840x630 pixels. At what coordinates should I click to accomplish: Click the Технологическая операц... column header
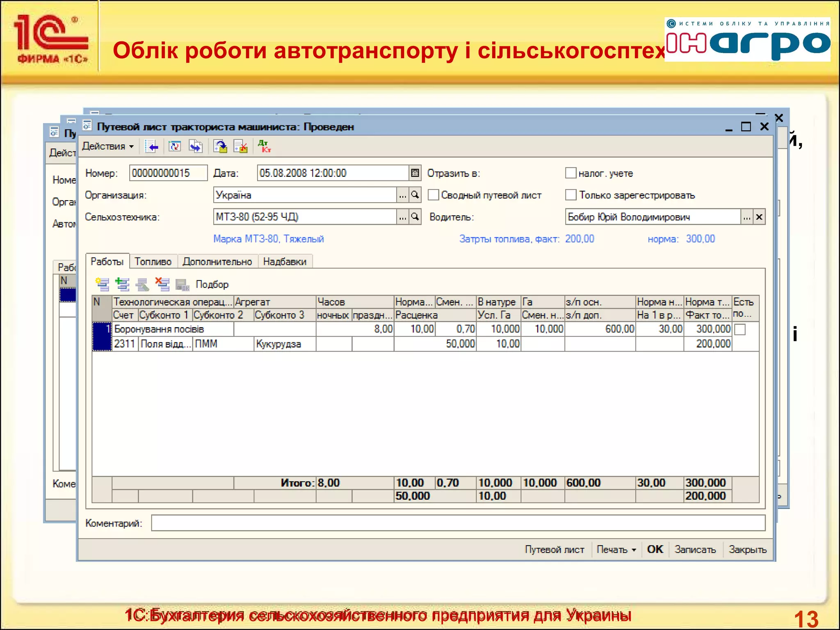[173, 302]
